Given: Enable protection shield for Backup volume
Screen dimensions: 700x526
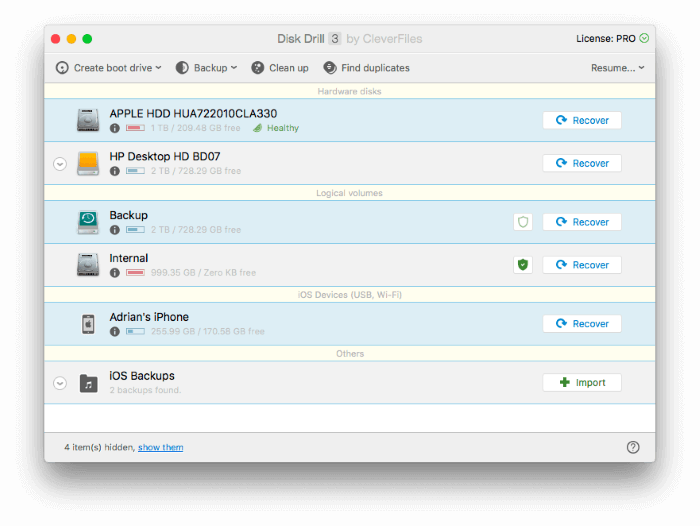Looking at the screenshot, I should click(x=523, y=222).
